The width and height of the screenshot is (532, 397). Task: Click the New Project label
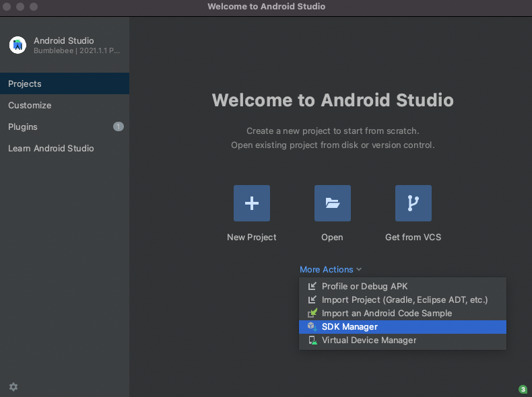pyautogui.click(x=252, y=238)
